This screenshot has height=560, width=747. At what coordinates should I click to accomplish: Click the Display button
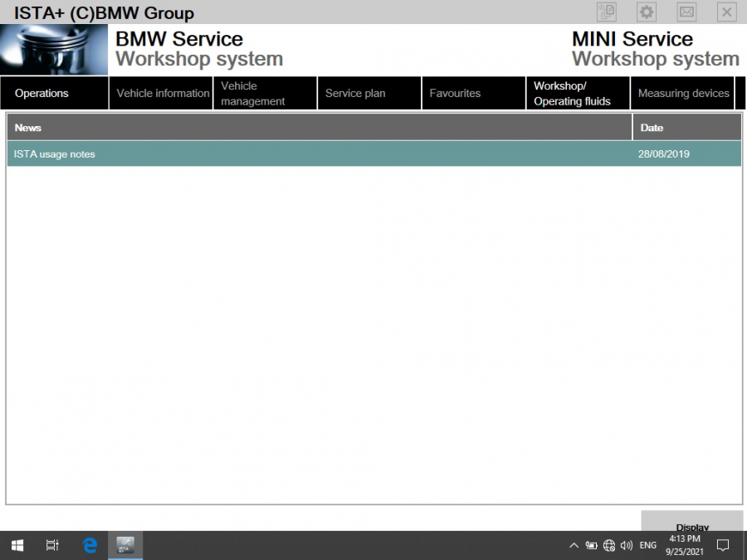coord(691,527)
